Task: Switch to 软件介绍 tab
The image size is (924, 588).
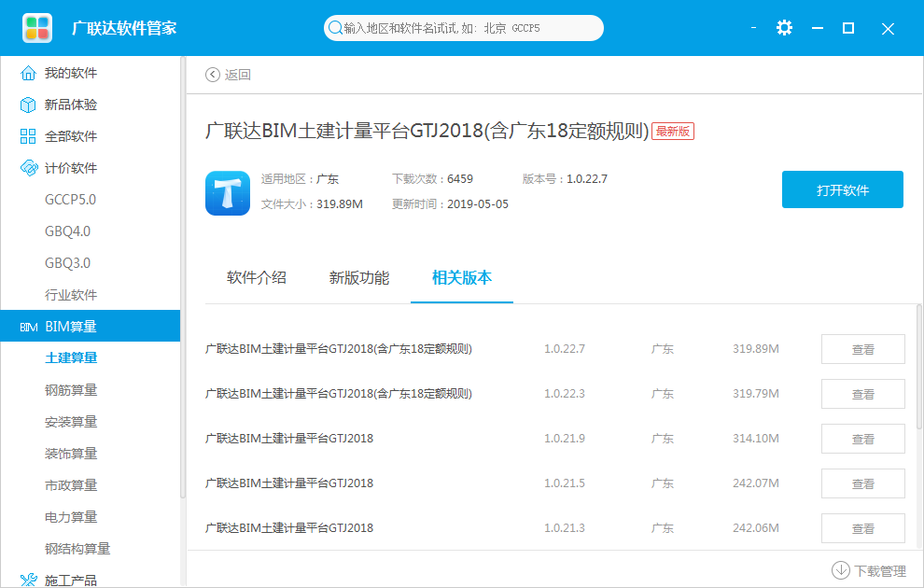Action: [257, 277]
